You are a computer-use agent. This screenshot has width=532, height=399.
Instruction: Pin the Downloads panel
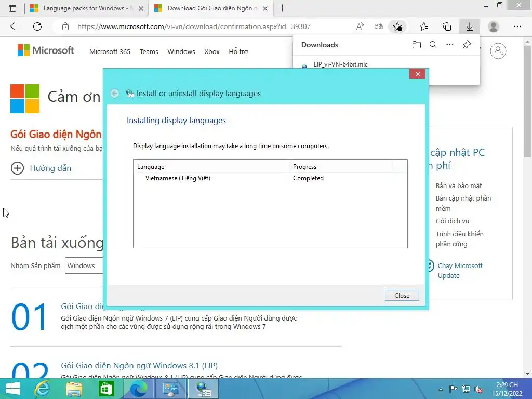(x=467, y=45)
